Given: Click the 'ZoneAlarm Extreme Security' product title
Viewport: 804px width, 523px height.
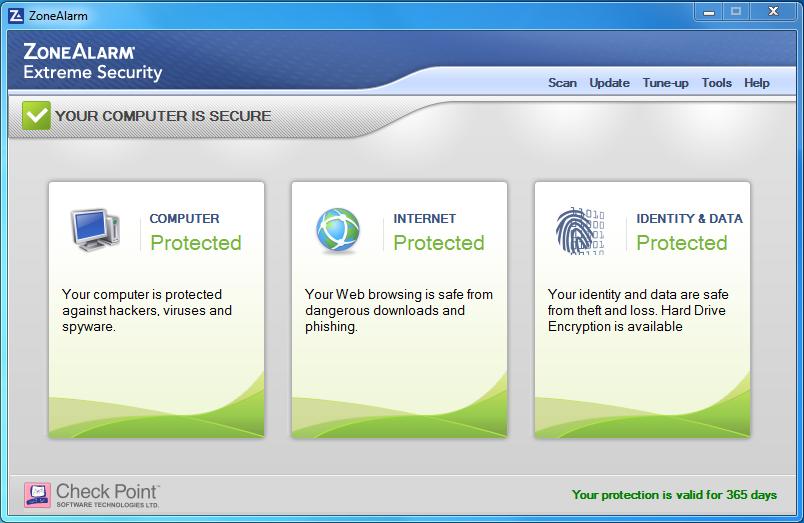Looking at the screenshot, I should 92,62.
